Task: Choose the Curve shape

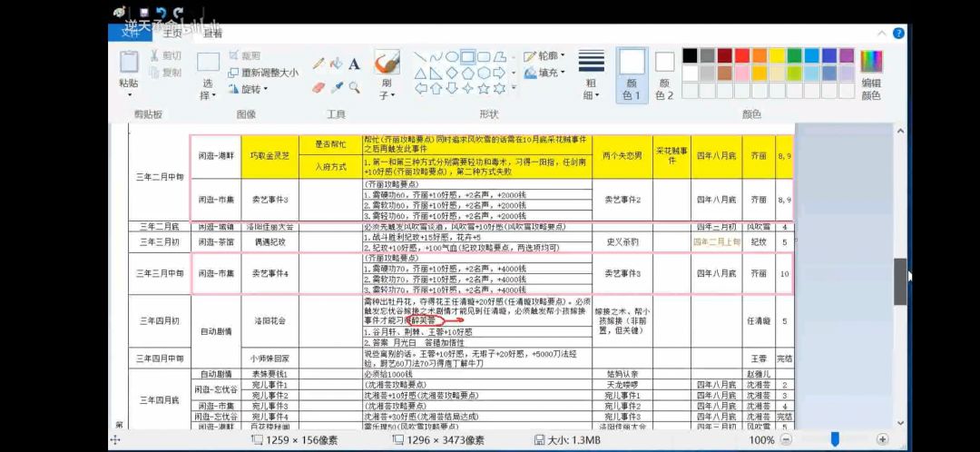Action: click(436, 57)
